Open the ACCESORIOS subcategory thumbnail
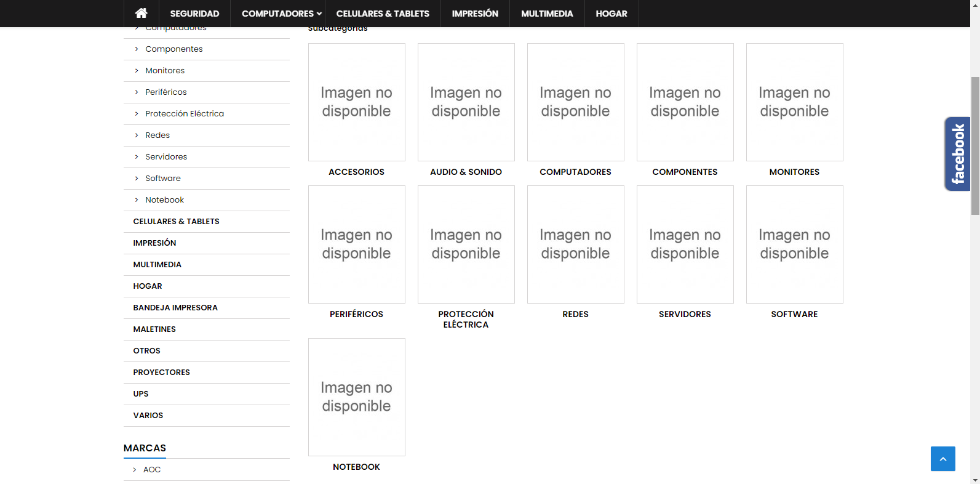980x484 pixels. [357, 102]
